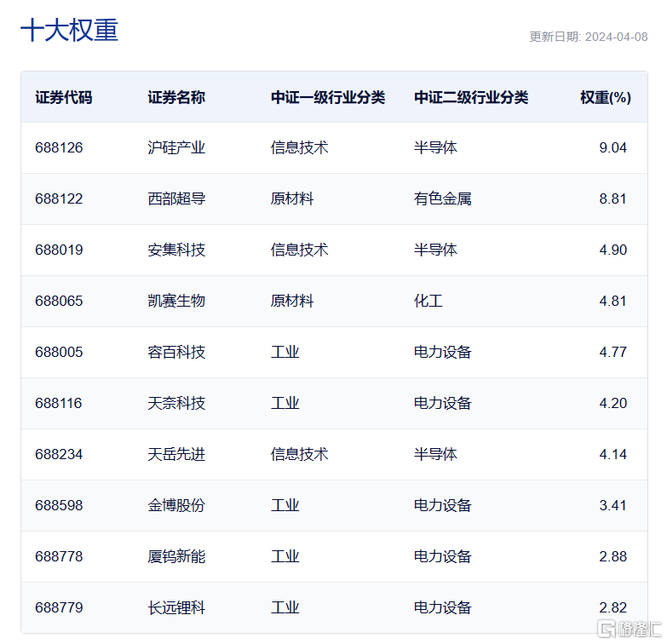Click the 证券代码 column header
Viewport: 667px width, 644px height.
63,97
